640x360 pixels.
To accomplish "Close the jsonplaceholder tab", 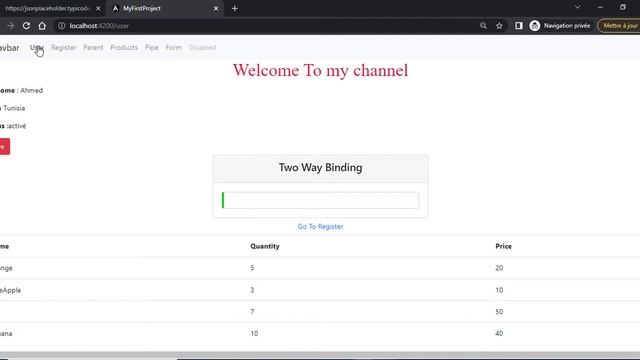I will click(98, 9).
